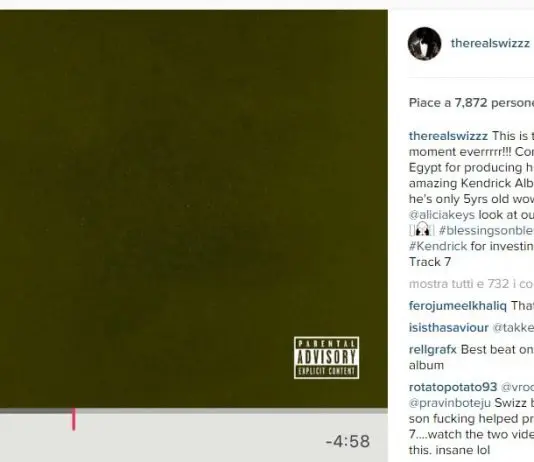
Task: Open commenter rotatopotato93 profile
Action: pyautogui.click(x=453, y=387)
